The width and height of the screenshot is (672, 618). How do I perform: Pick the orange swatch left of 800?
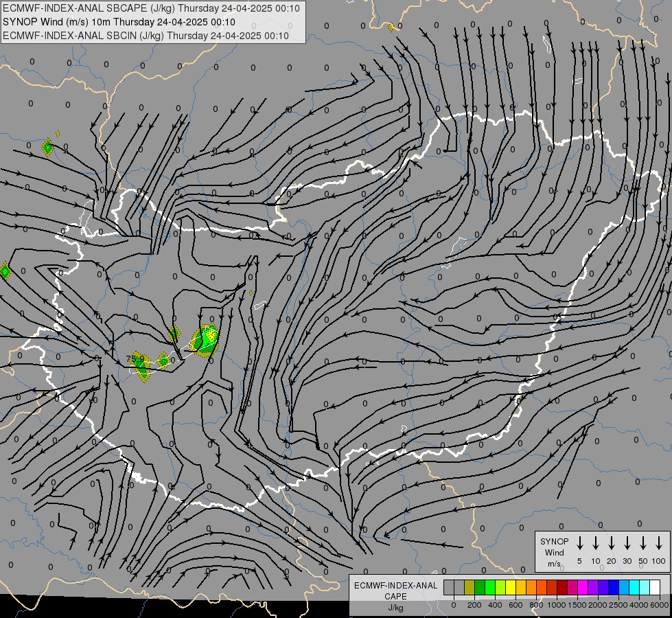(x=531, y=587)
